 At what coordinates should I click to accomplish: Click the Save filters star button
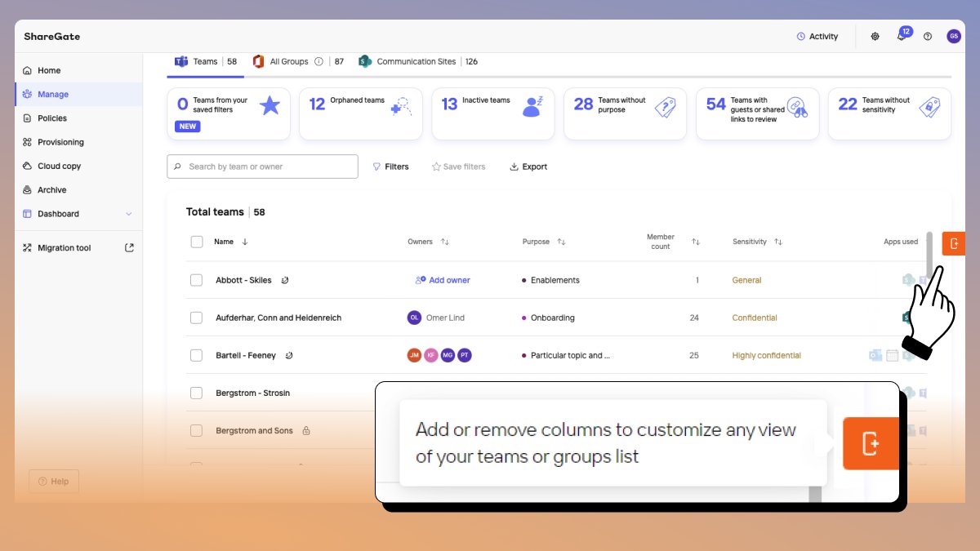coord(458,167)
